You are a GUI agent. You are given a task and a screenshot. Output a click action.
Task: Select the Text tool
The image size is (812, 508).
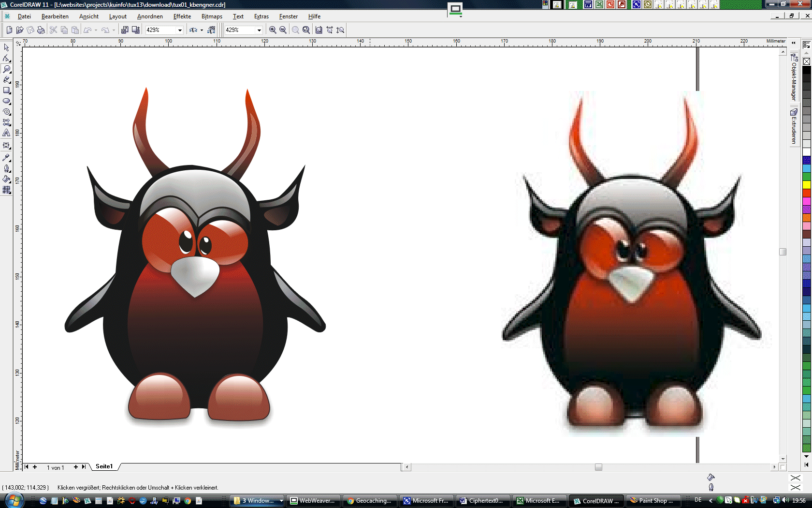(6, 133)
